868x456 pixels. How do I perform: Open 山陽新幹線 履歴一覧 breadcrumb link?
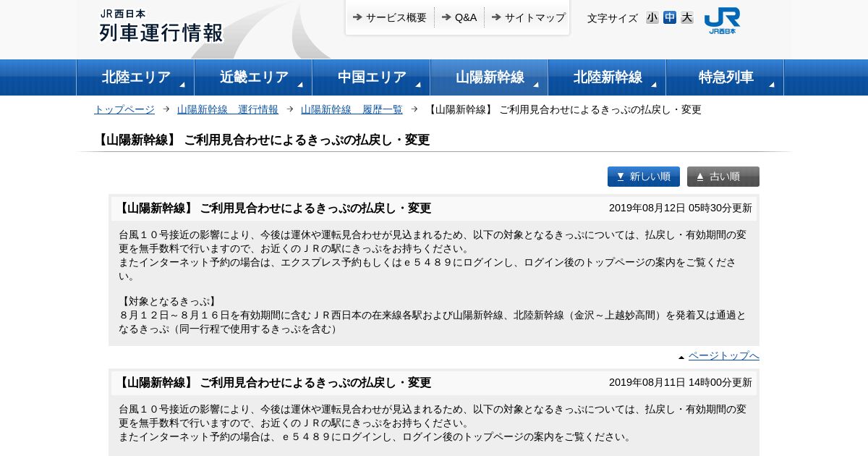(352, 109)
